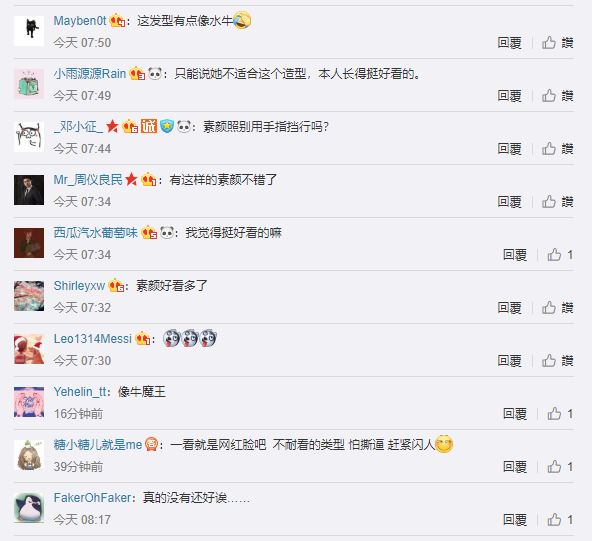The image size is (592, 541).
Task: Click thumbs-up on 小雨源源Rain's comment
Action: pos(549,96)
